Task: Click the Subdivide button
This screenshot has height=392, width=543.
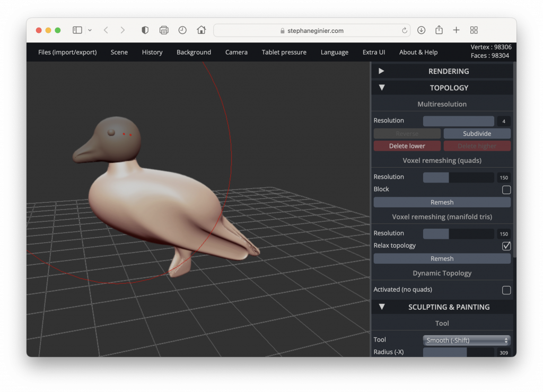Action: point(477,134)
